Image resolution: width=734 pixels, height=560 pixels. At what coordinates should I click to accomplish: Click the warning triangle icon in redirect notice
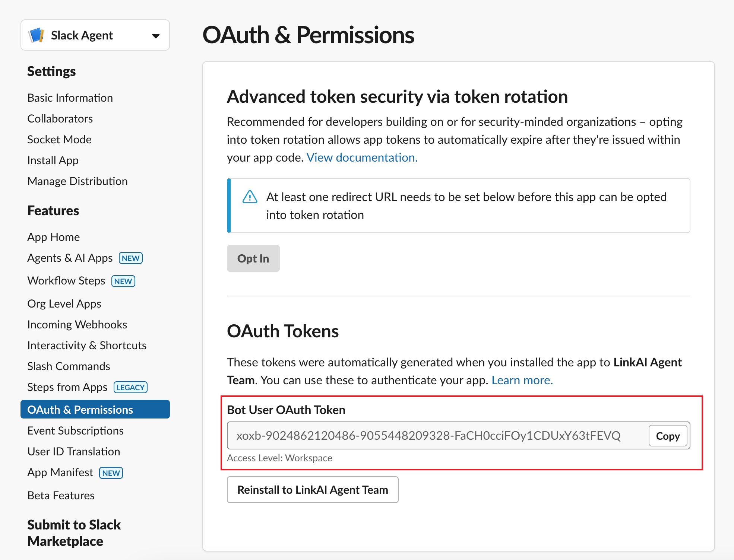tap(250, 197)
